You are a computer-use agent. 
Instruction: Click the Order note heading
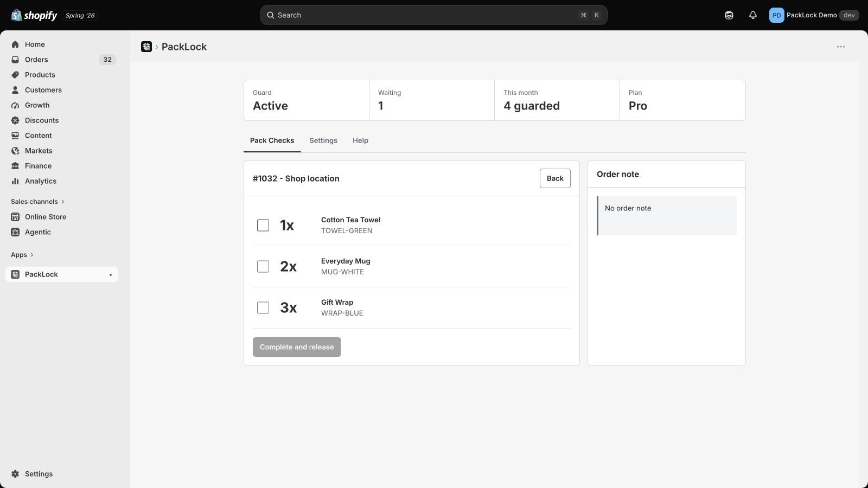coord(618,174)
